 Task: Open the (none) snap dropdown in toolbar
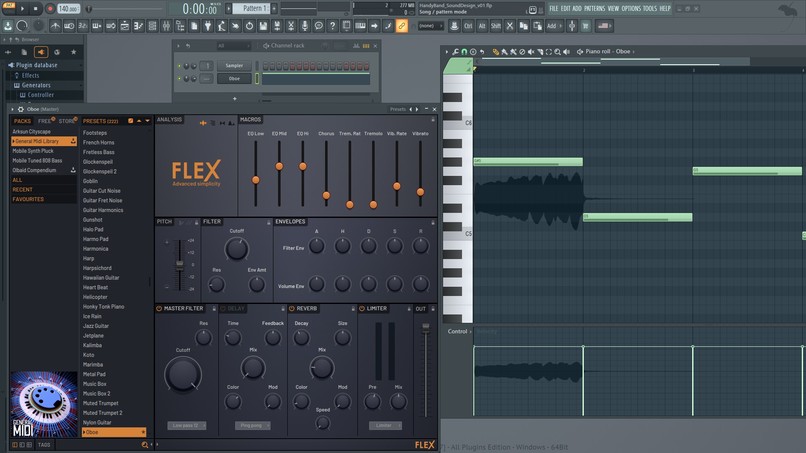(x=430, y=26)
